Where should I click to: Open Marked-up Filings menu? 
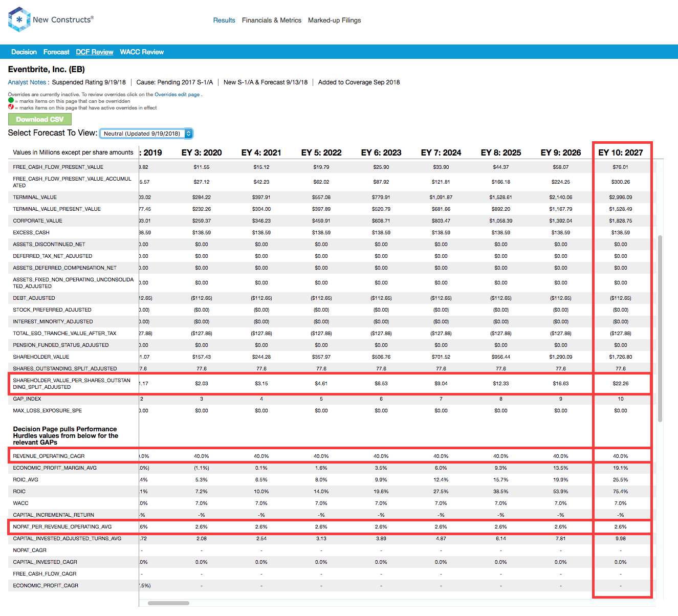pos(335,20)
